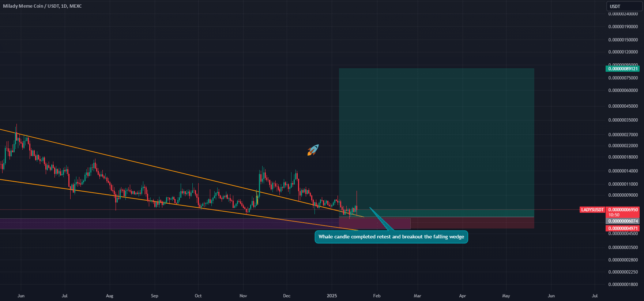This screenshot has height=301, width=644.
Task: Click the LADYSUSDT price label
Action: 592,210
